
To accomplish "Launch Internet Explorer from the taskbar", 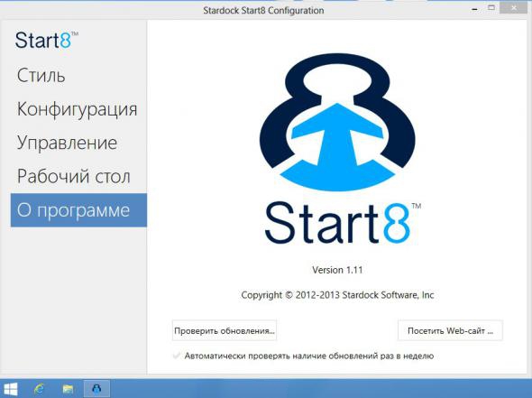I will [x=39, y=389].
